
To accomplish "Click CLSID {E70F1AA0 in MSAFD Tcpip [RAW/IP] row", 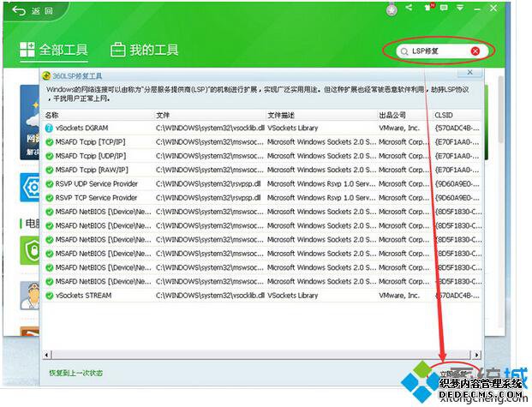I will 457,170.
